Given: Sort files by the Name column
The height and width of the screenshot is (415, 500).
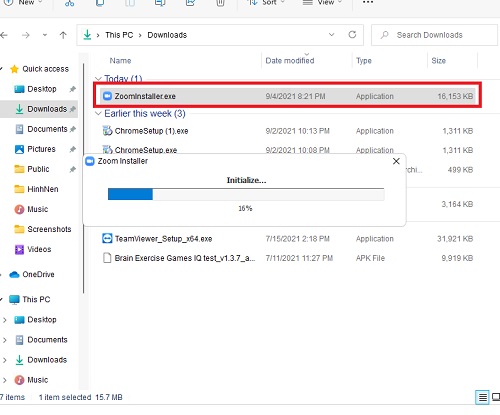Looking at the screenshot, I should pos(120,61).
